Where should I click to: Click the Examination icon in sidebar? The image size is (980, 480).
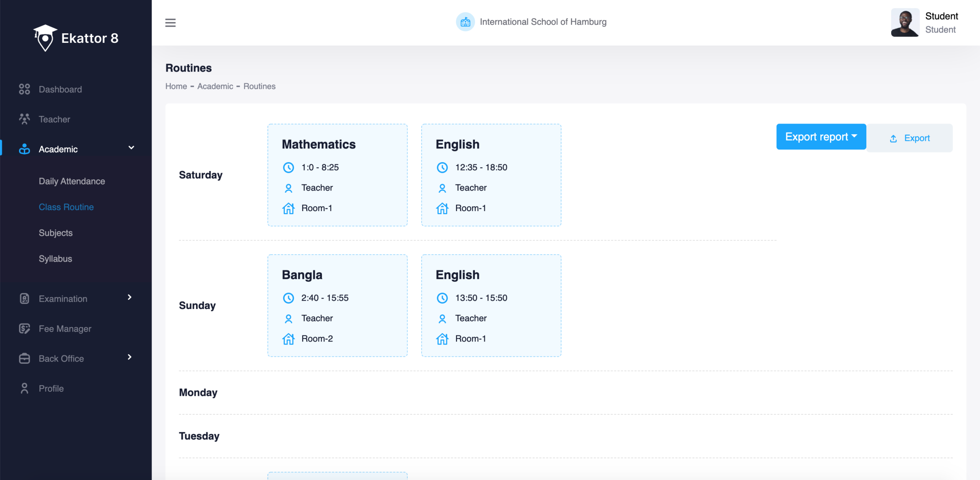(24, 299)
